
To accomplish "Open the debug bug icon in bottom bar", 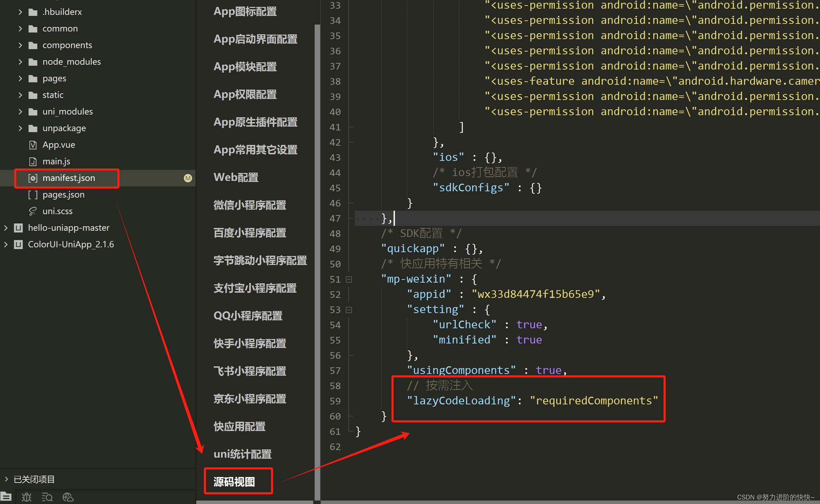I will (x=27, y=497).
